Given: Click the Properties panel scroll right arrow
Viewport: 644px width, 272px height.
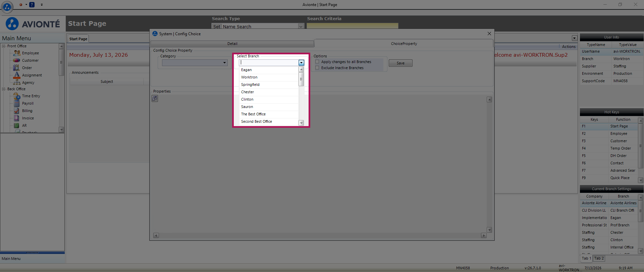Looking at the screenshot, I should 484,235.
